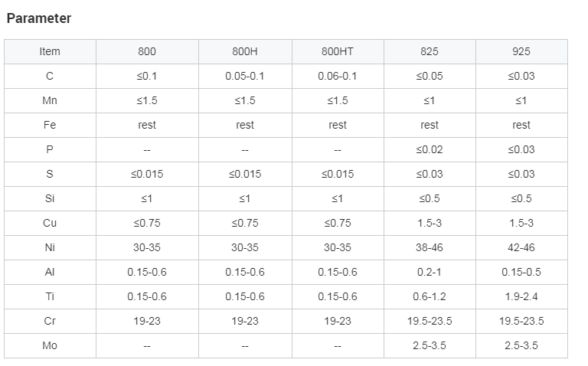
Task: Select the Mo row label cell
Action: [x=50, y=345]
